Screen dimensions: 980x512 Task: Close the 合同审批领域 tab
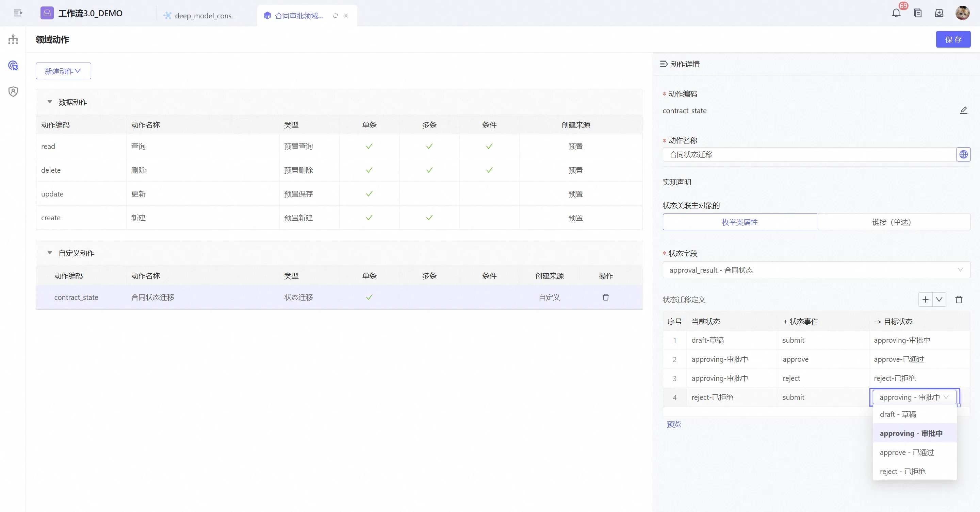coord(346,16)
